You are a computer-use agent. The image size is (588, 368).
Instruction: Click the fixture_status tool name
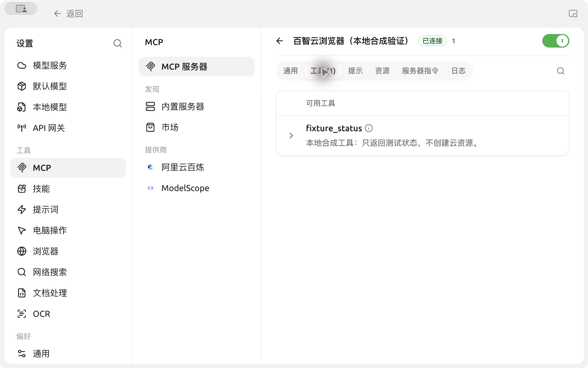pos(334,128)
